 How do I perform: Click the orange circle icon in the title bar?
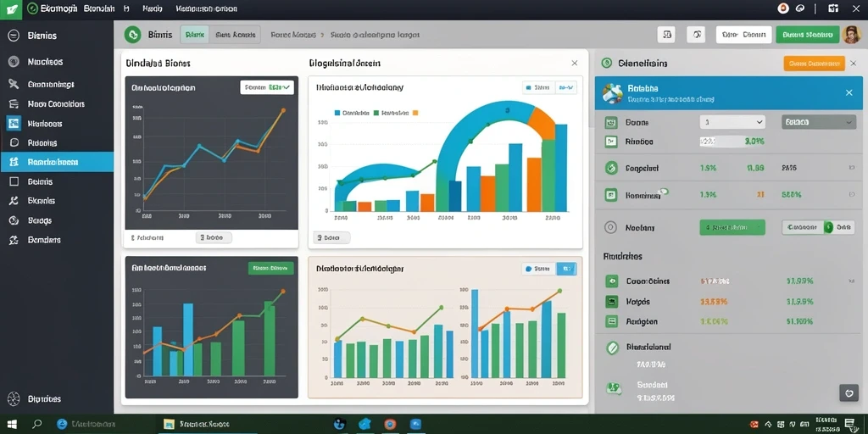click(x=782, y=8)
